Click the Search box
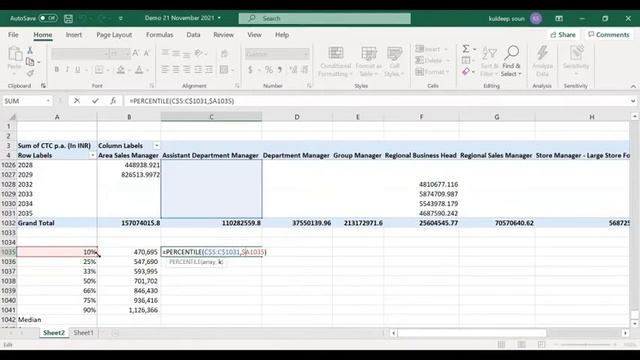Screen dimensions: 640x360 [x=325, y=18]
